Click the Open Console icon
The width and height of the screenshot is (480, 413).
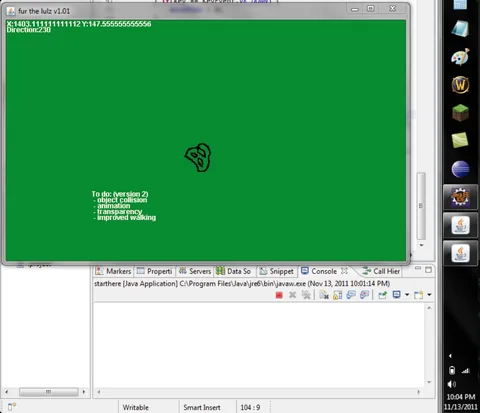[x=418, y=295]
